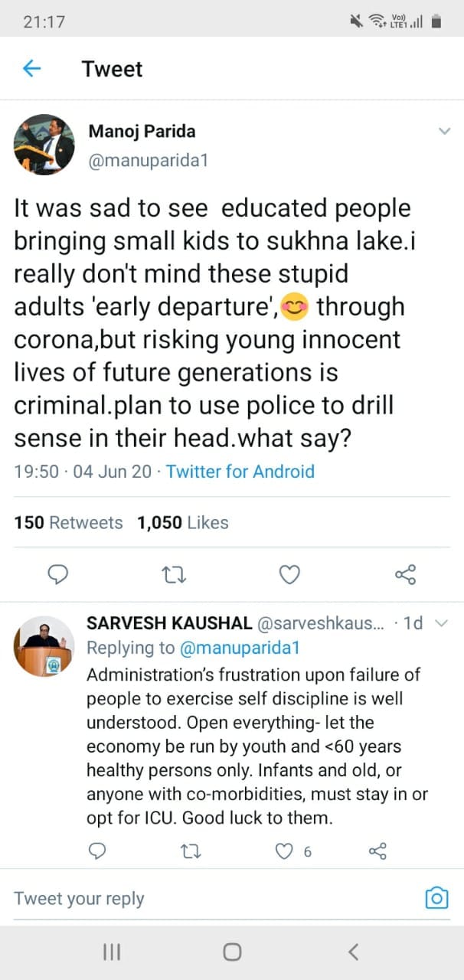Tap the Tweet header title

(112, 68)
